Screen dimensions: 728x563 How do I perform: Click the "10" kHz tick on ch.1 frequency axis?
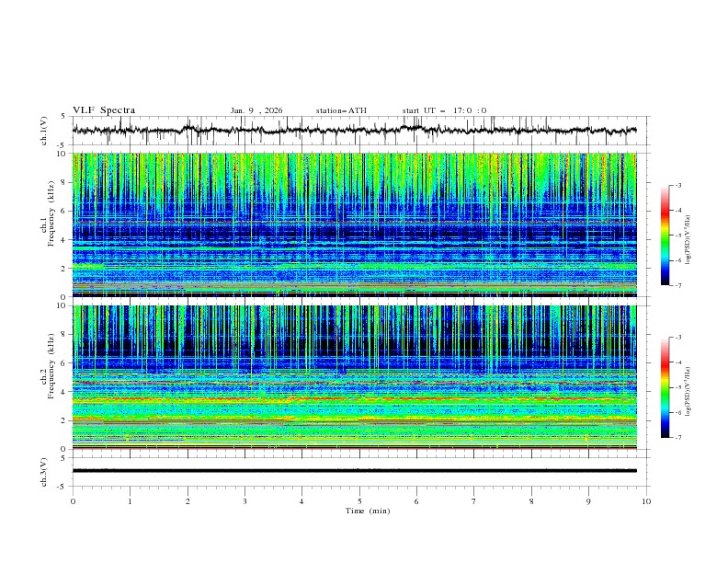[62, 154]
